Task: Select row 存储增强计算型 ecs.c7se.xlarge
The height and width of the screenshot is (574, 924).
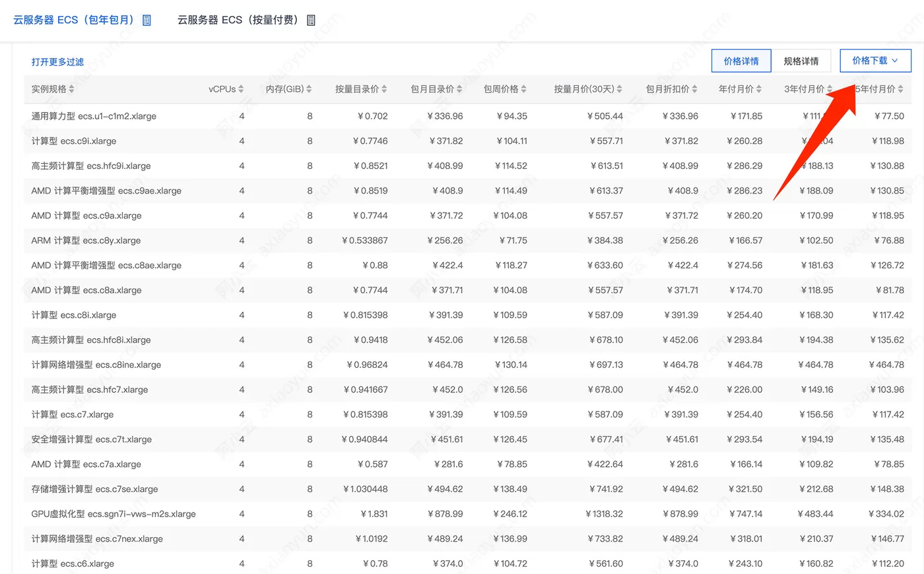Action: [467, 489]
